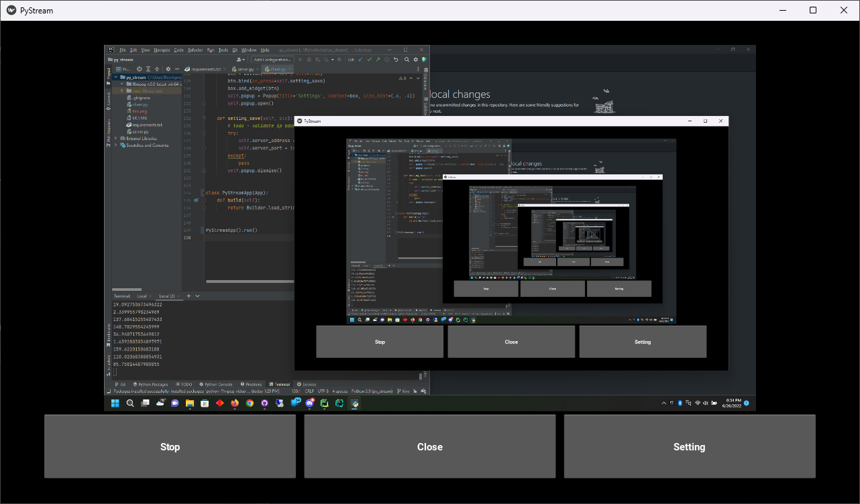The width and height of the screenshot is (860, 504).
Task: Click Setting inside the streamed PyStream window
Action: pyautogui.click(x=643, y=342)
